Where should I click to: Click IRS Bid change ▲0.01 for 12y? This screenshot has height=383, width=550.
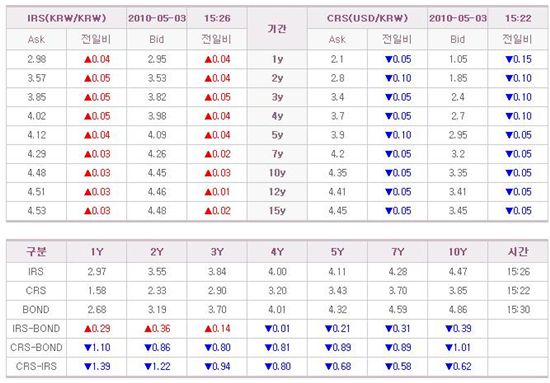coord(217,192)
